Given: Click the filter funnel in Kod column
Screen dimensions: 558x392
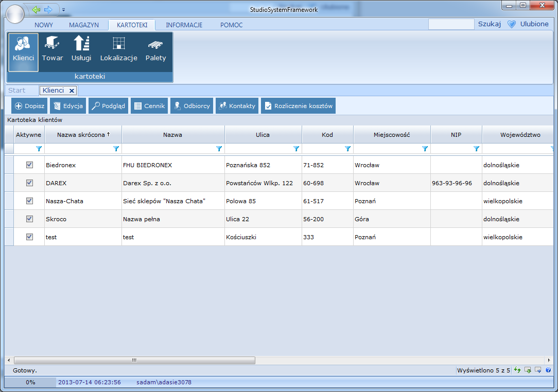Looking at the screenshot, I should coord(347,149).
